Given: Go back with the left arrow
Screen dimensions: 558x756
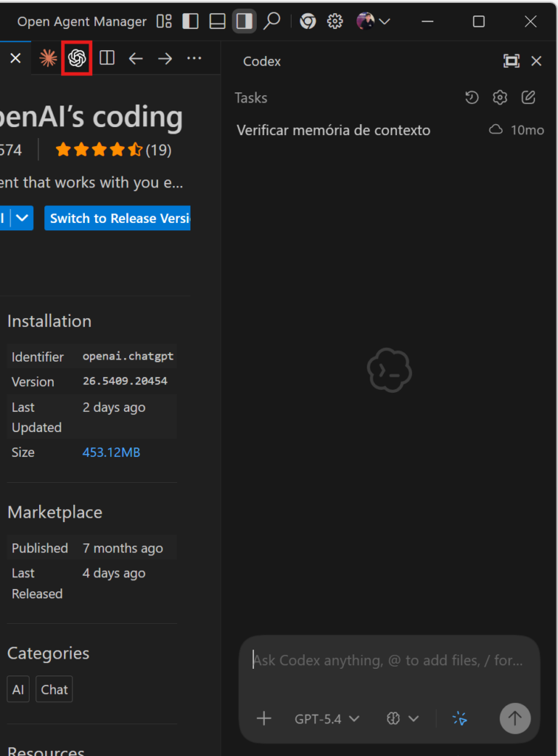Looking at the screenshot, I should [136, 58].
